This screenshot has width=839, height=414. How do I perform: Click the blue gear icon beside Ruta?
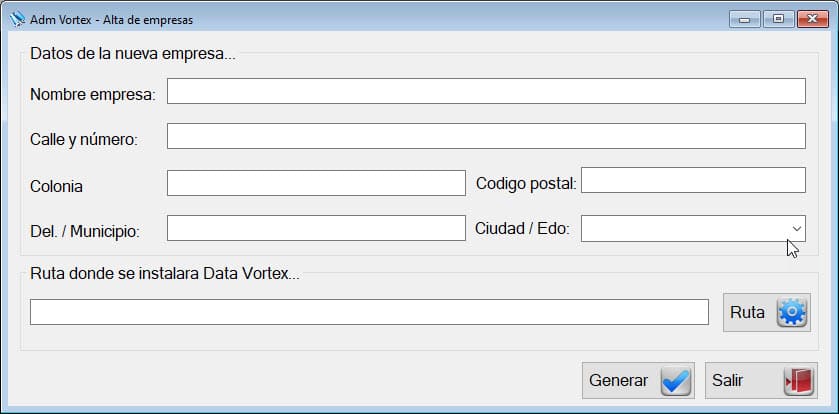point(791,312)
